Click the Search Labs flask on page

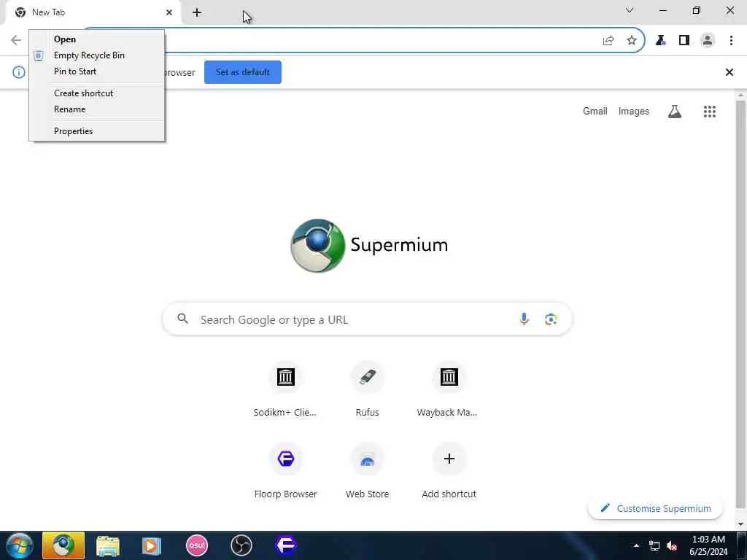675,112
